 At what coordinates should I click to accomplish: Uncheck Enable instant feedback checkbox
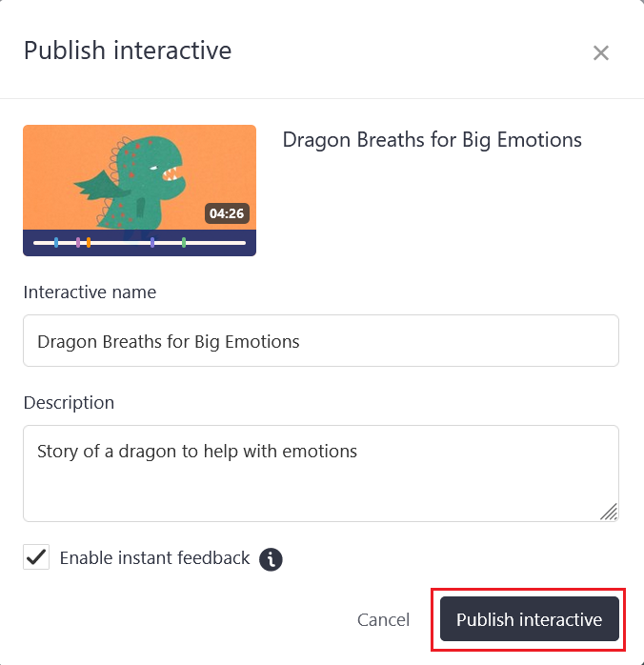click(x=36, y=556)
